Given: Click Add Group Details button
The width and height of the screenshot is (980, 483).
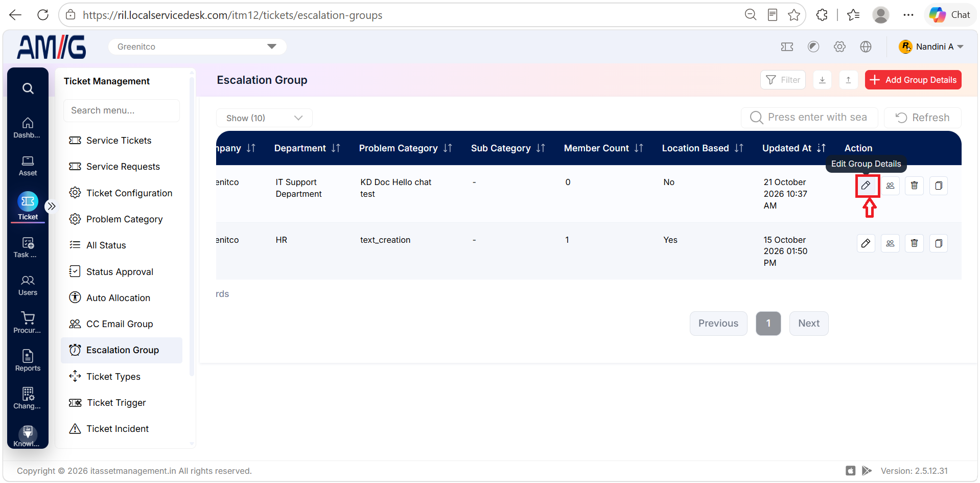Looking at the screenshot, I should coord(913,80).
